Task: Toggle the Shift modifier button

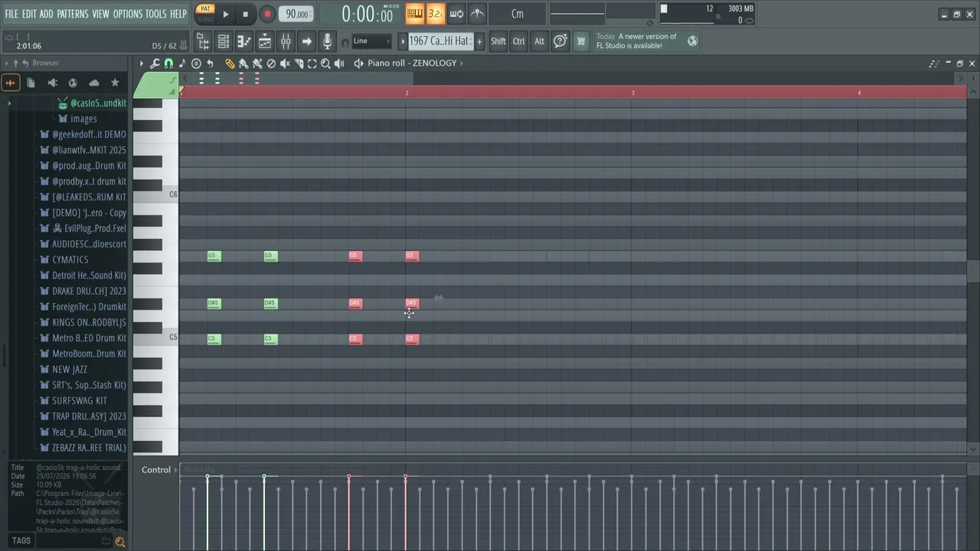Action: 498,41
